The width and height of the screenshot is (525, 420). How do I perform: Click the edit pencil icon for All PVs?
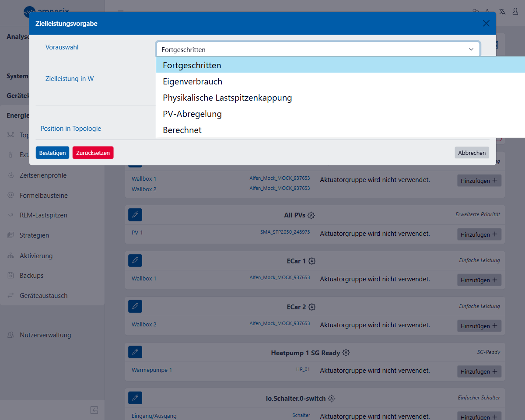point(135,215)
